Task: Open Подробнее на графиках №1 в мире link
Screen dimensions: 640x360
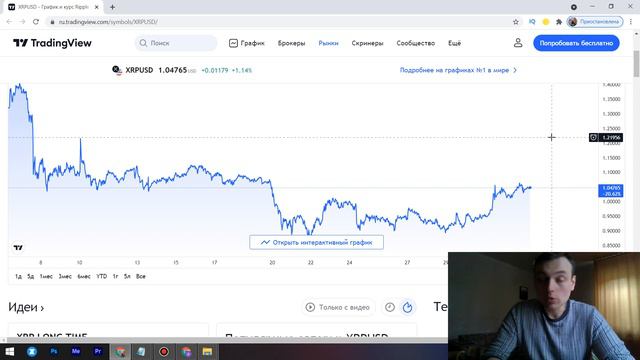Action: [458, 70]
